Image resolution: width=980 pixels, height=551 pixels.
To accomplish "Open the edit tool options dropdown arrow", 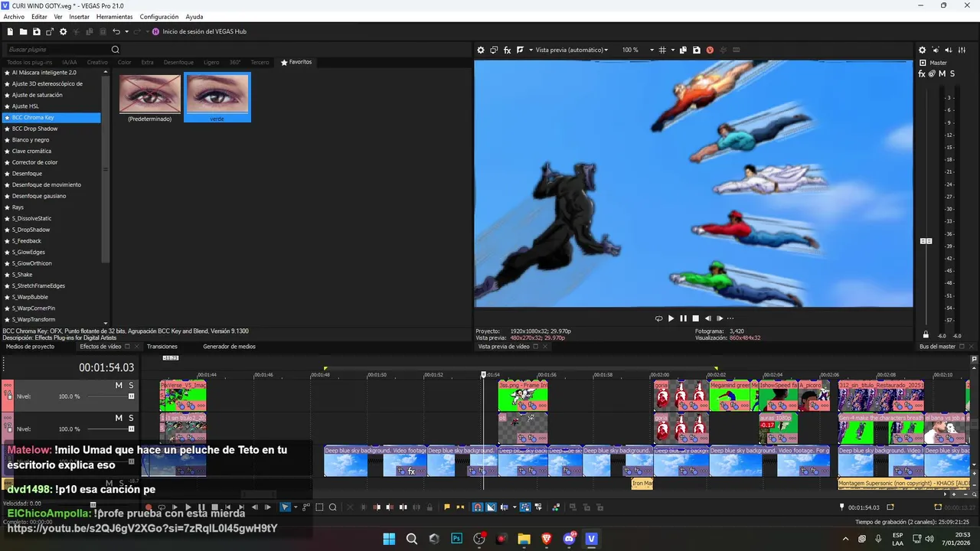I will (x=295, y=507).
